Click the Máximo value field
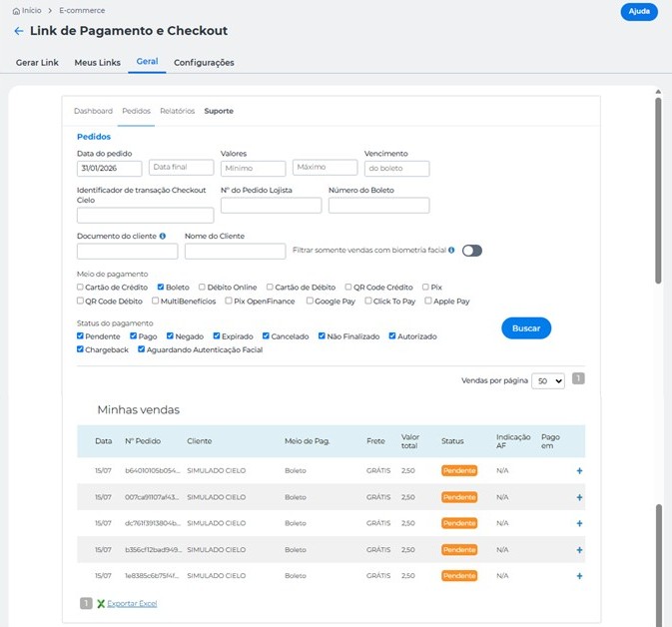This screenshot has height=627, width=672. tap(326, 167)
